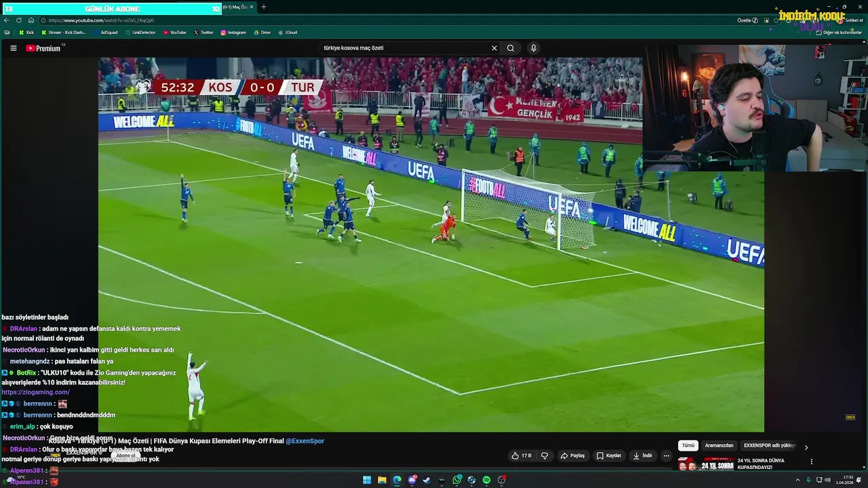Open WhatsApp from taskbar
Image resolution: width=868 pixels, height=488 pixels.
(x=457, y=480)
